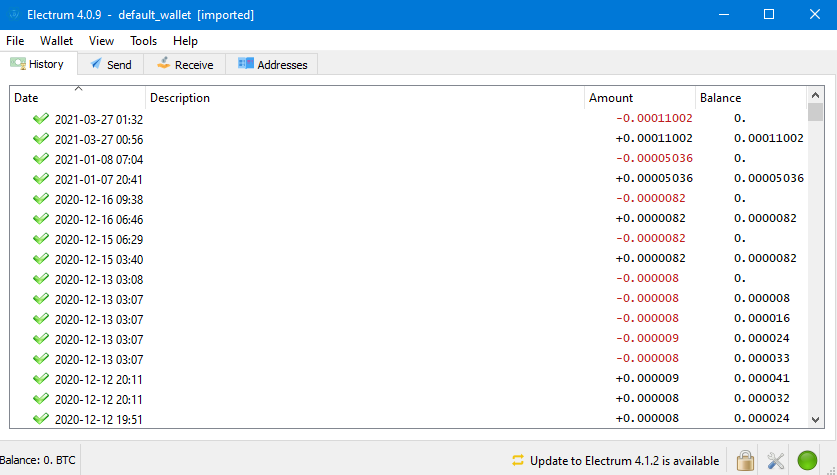Click confirmed checkmark for 2020-12-16 06:46 transaction
The width and height of the screenshot is (837, 475).
pos(41,219)
